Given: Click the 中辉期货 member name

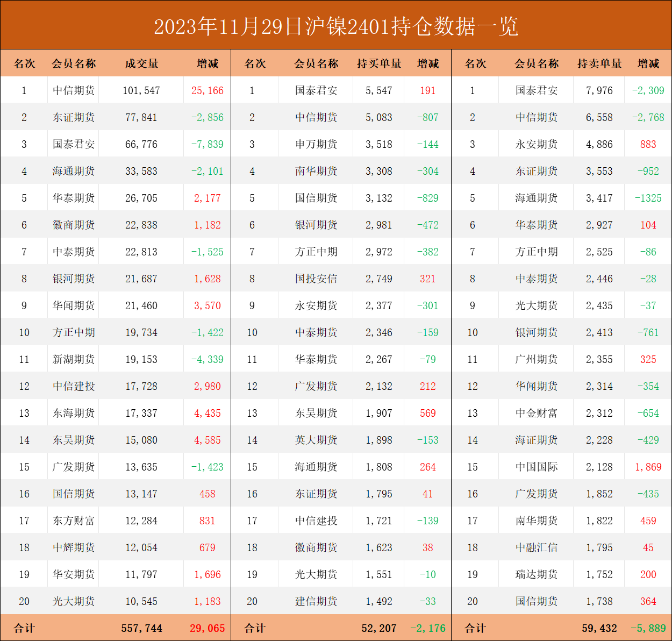Looking at the screenshot, I should [74, 547].
